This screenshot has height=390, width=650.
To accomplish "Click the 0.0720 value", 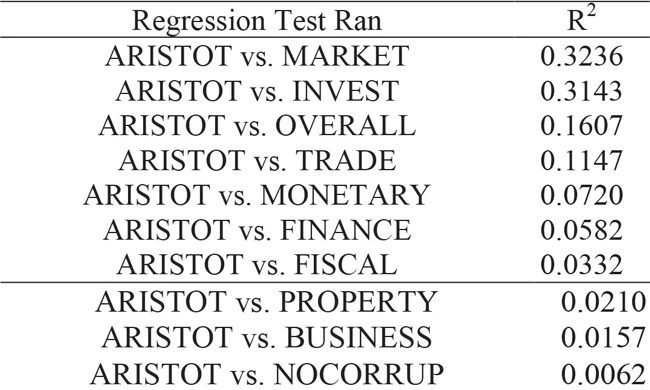I will (582, 195).
